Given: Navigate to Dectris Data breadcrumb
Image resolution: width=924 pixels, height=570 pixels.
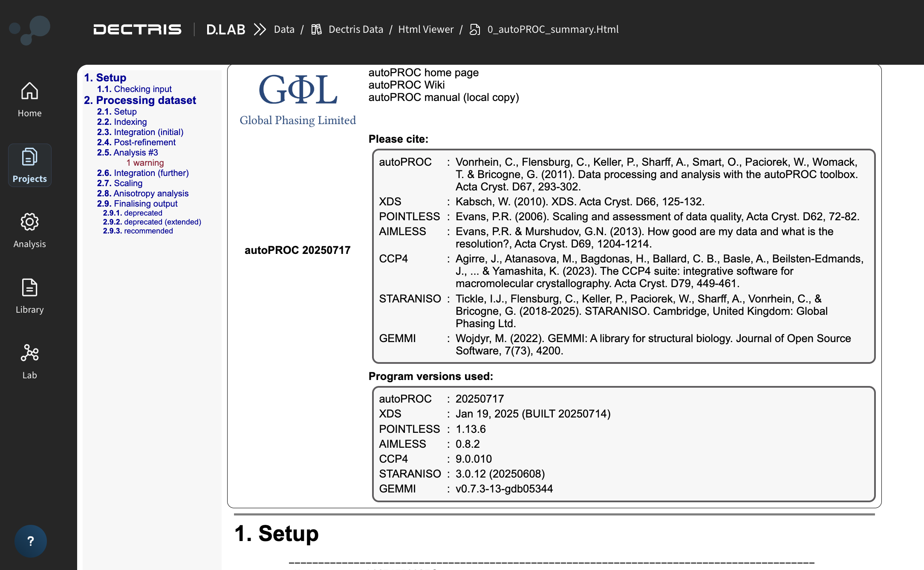Looking at the screenshot, I should (356, 29).
